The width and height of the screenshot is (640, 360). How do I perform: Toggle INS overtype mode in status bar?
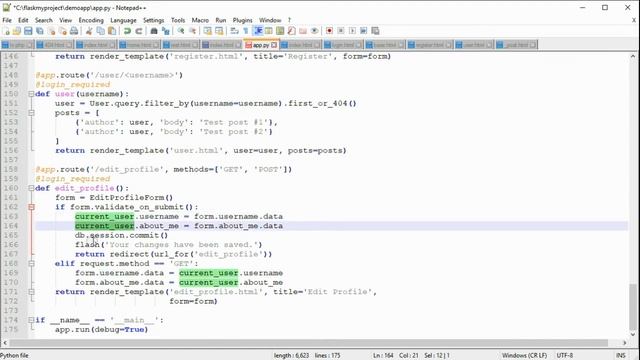coord(620,356)
